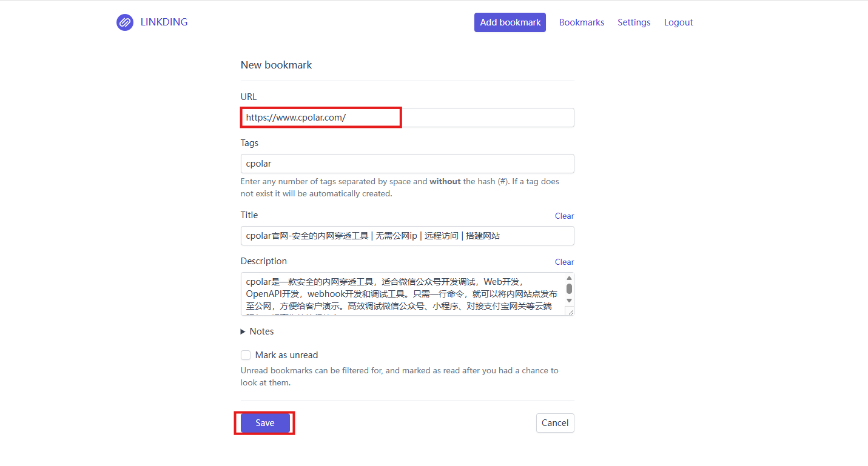Image resolution: width=868 pixels, height=466 pixels.
Task: Enable the Mark as unread checkbox
Action: click(246, 355)
